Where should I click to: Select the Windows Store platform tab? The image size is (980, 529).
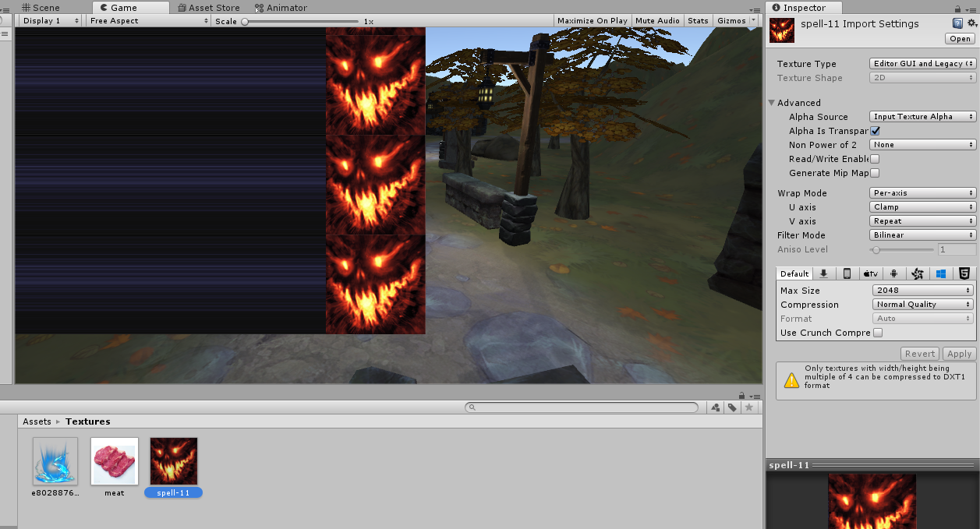pyautogui.click(x=941, y=273)
